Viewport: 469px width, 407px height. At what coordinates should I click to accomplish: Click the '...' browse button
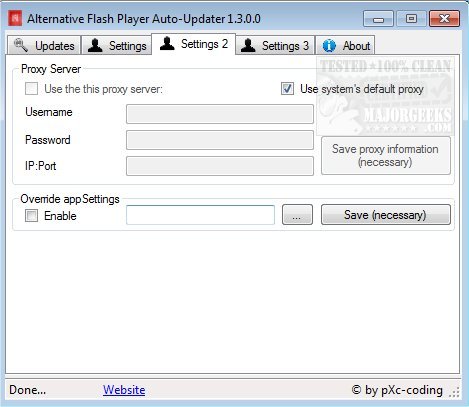coord(297,215)
